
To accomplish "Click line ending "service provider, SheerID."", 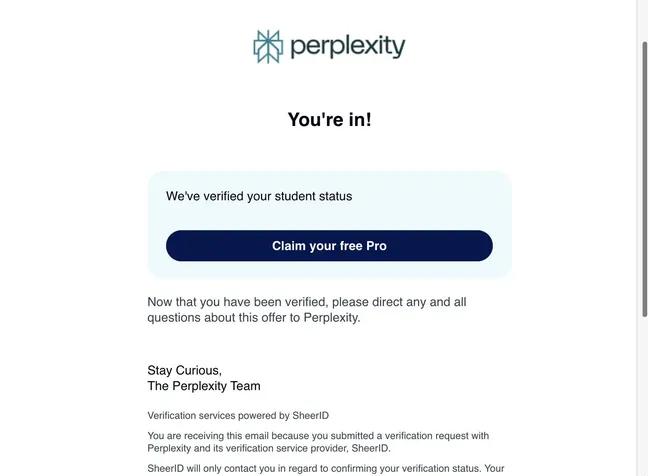I will 269,448.
